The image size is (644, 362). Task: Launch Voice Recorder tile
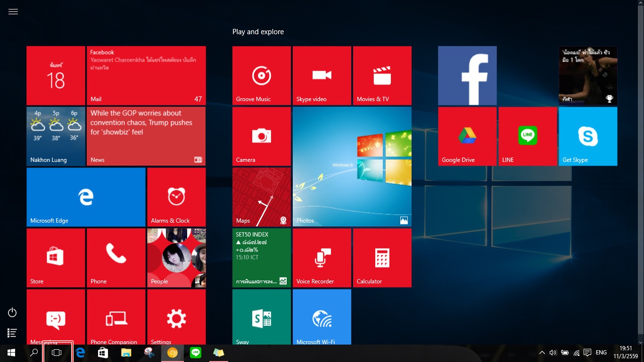[322, 258]
